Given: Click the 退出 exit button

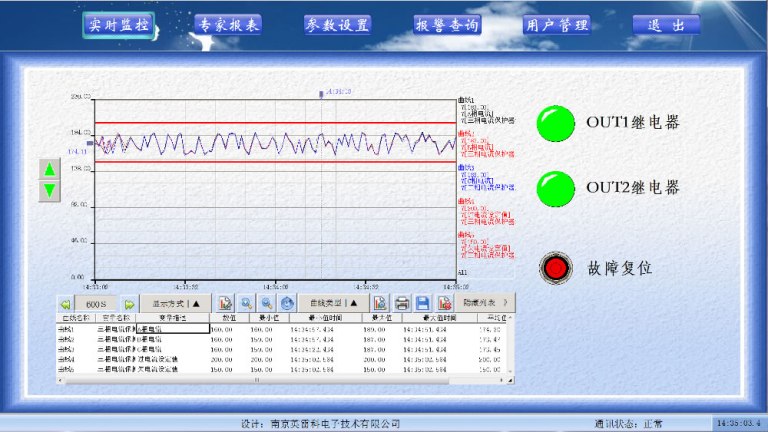Looking at the screenshot, I should coord(666,24).
